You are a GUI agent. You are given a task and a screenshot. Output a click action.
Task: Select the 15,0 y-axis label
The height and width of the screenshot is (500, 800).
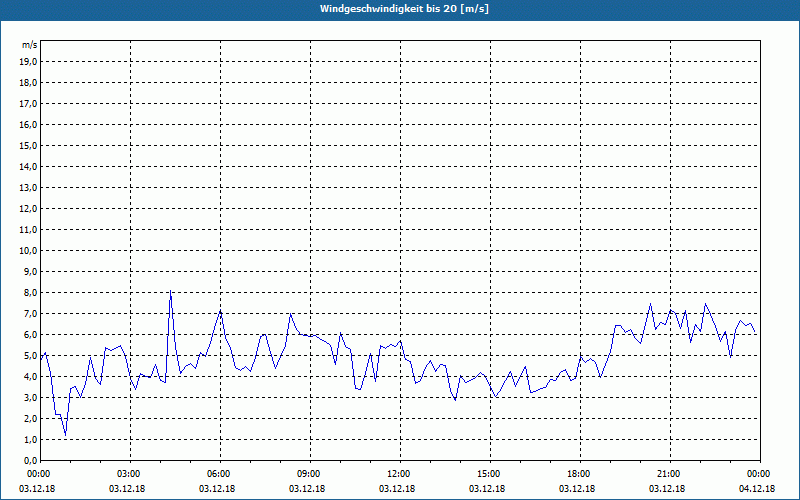(27, 145)
